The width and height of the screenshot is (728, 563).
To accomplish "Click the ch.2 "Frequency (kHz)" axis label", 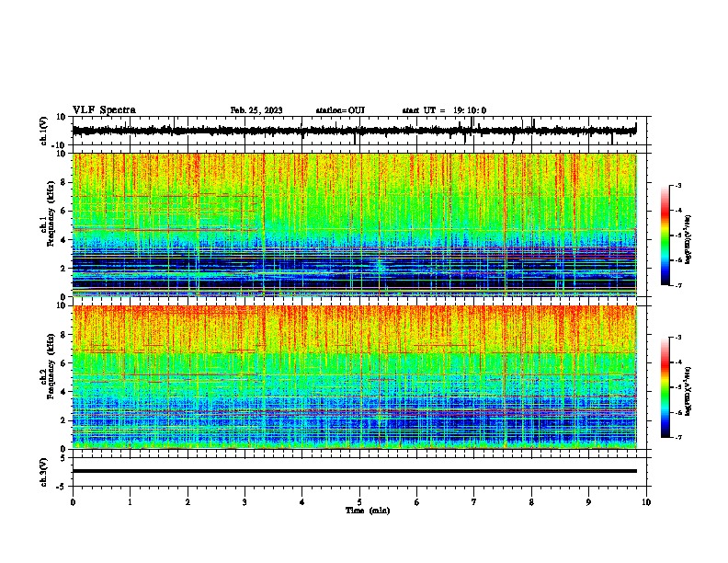I will [x=51, y=366].
